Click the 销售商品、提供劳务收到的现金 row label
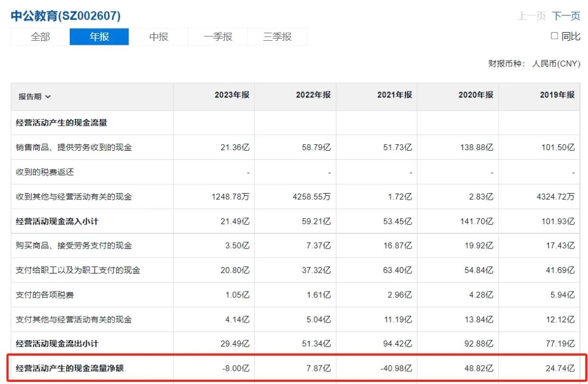This screenshot has height=384, width=588. point(74,147)
